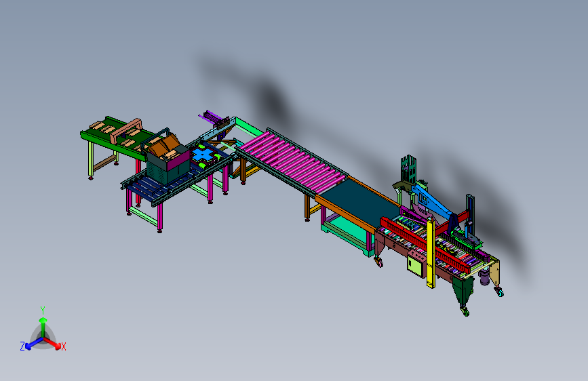Click the blue Z axis of the orientation triad
The width and height of the screenshot is (588, 381).
34,344
